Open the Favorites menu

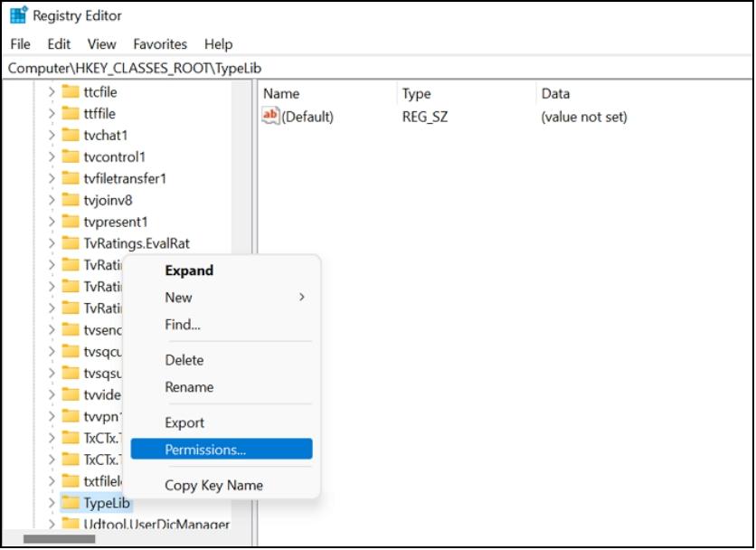coord(160,43)
